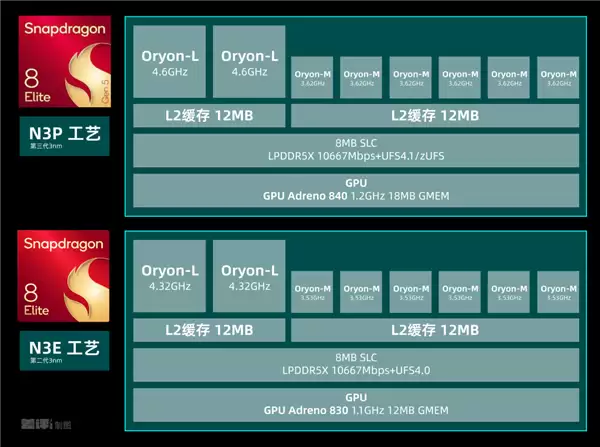Click the rightmost Oryon-M 3.62GHz core block

[x=557, y=78]
